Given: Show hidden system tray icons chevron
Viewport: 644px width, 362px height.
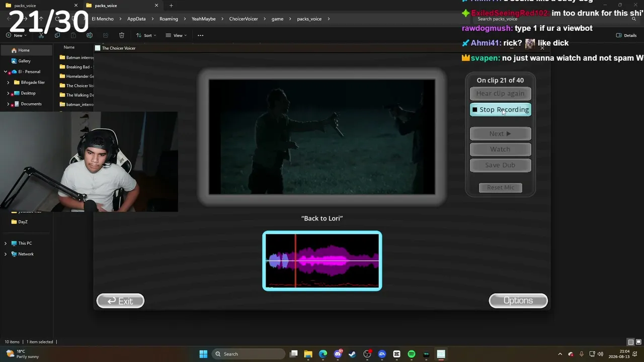Looking at the screenshot, I should (x=560, y=354).
